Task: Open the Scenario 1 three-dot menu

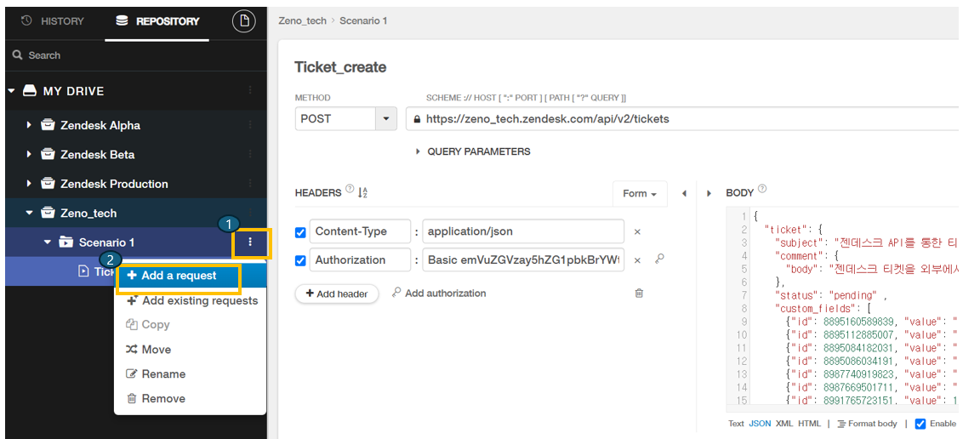Action: coord(250,242)
